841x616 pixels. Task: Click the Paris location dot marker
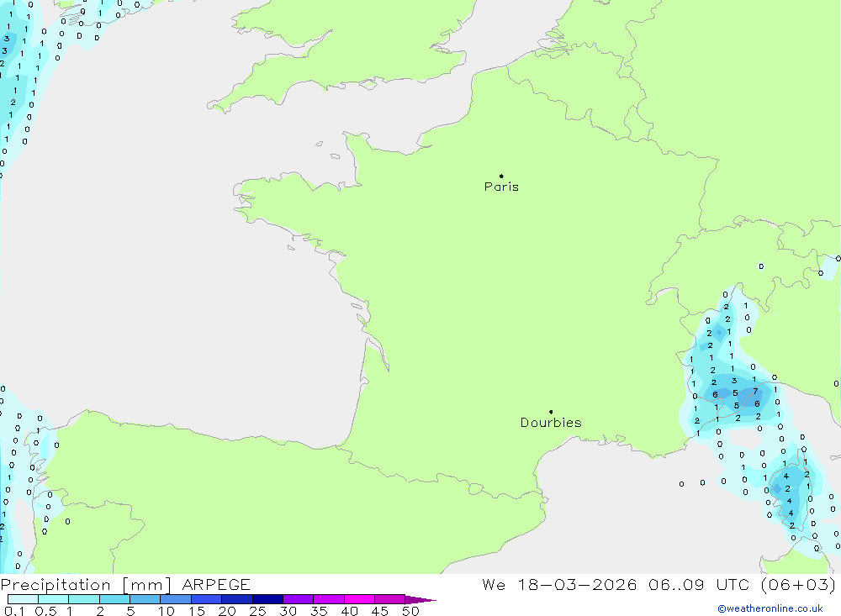click(501, 176)
